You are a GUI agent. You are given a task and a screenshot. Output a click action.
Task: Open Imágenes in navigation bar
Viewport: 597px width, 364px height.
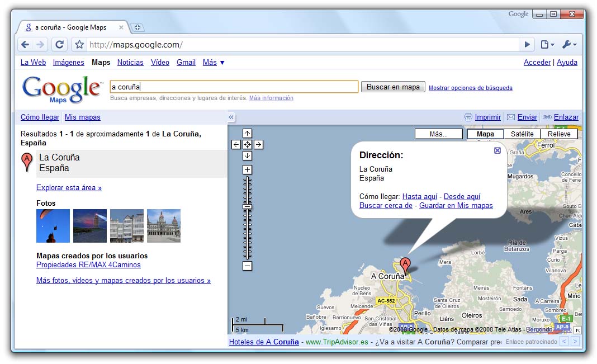tap(69, 63)
